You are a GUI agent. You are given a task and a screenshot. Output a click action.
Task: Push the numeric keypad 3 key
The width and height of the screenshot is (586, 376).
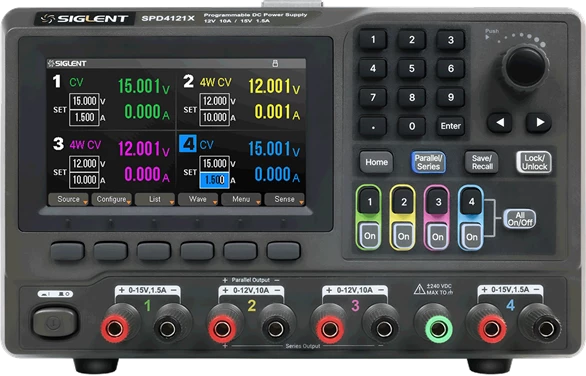point(451,40)
